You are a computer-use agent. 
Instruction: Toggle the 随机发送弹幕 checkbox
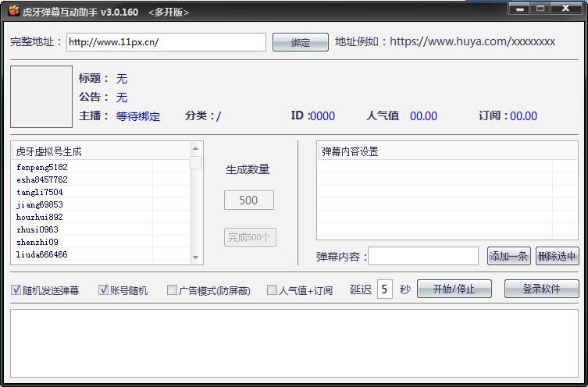(x=16, y=289)
